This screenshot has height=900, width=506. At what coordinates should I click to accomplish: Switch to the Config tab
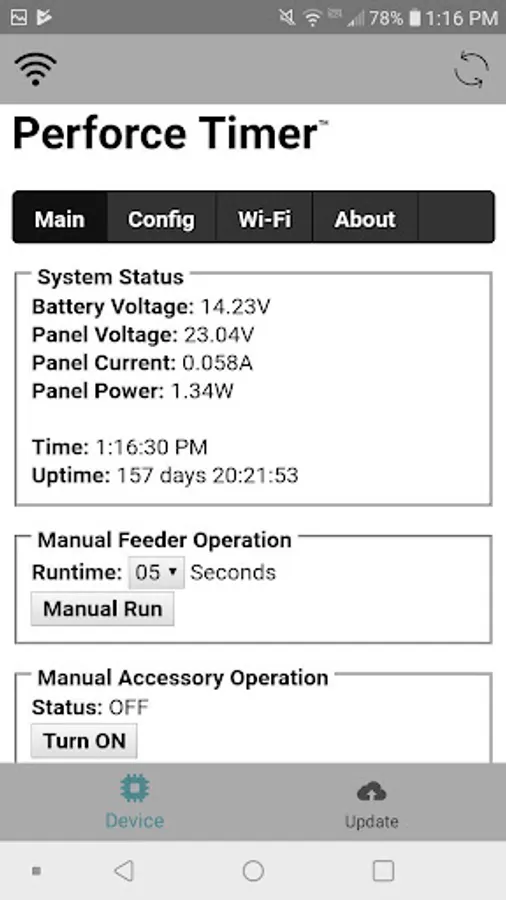point(161,219)
